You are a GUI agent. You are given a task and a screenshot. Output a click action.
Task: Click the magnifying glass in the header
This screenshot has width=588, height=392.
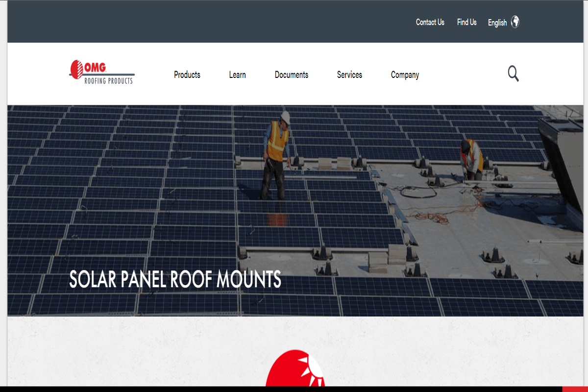[x=513, y=73]
